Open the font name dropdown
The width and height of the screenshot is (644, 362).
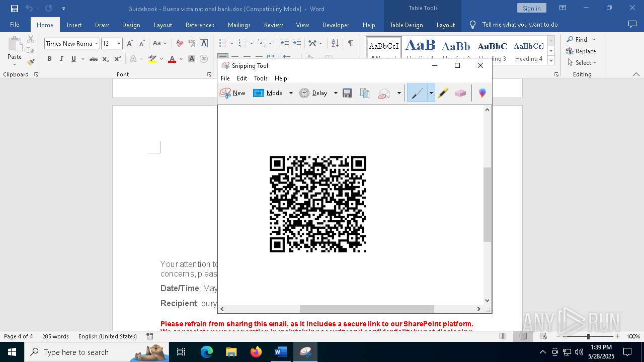click(x=96, y=44)
